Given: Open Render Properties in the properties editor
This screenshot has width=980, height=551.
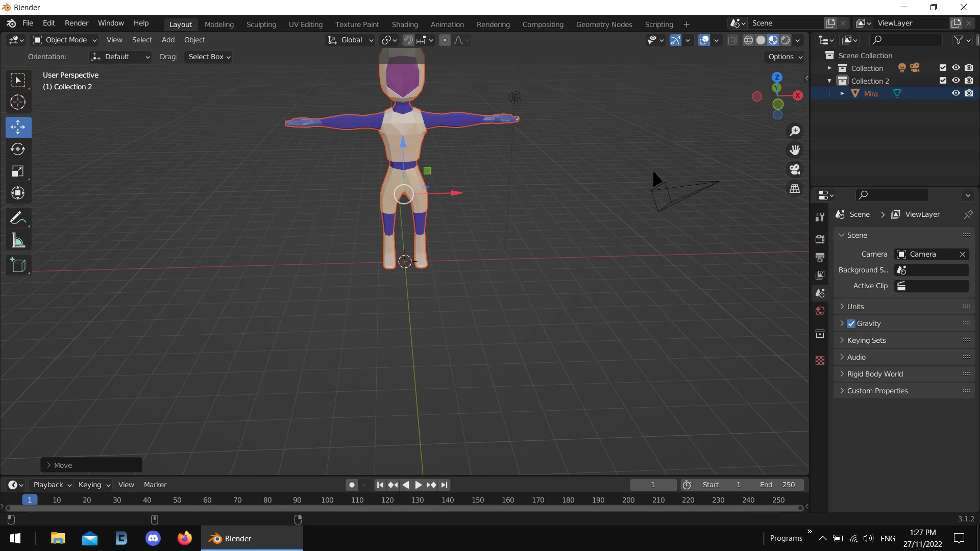Looking at the screenshot, I should click(x=820, y=239).
